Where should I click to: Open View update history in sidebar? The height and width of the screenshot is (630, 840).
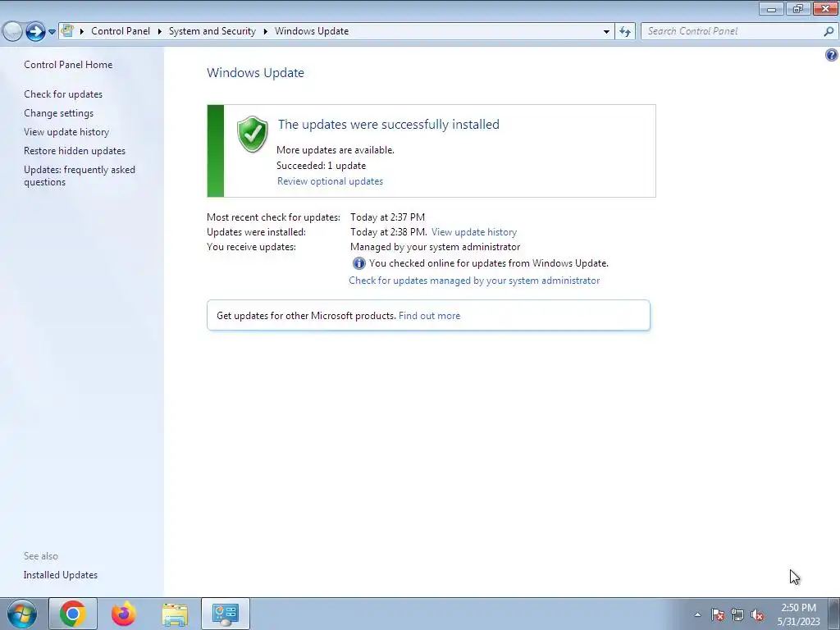point(66,132)
